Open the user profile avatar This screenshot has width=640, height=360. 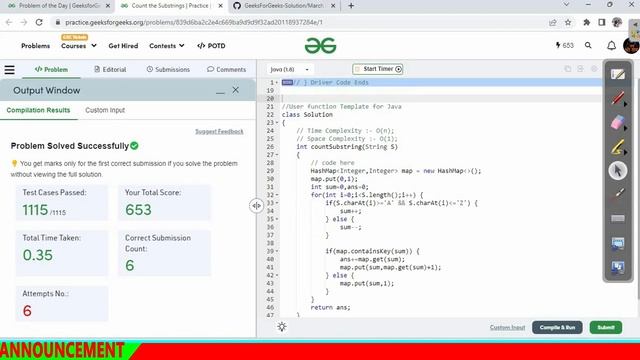[x=631, y=46]
